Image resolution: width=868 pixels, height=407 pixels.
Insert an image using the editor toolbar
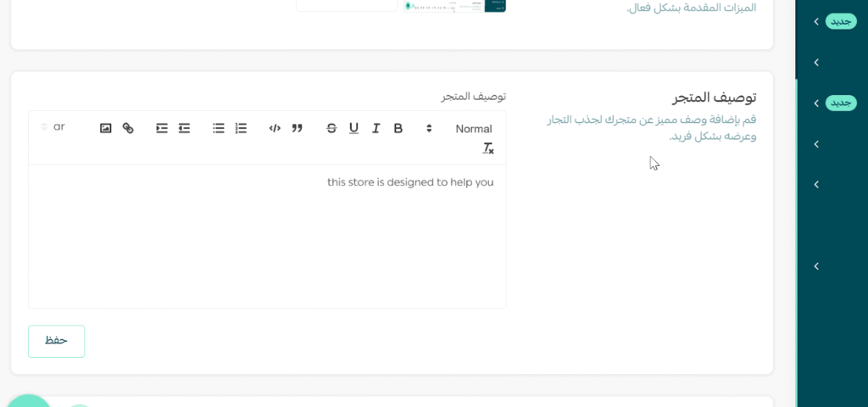pos(106,128)
